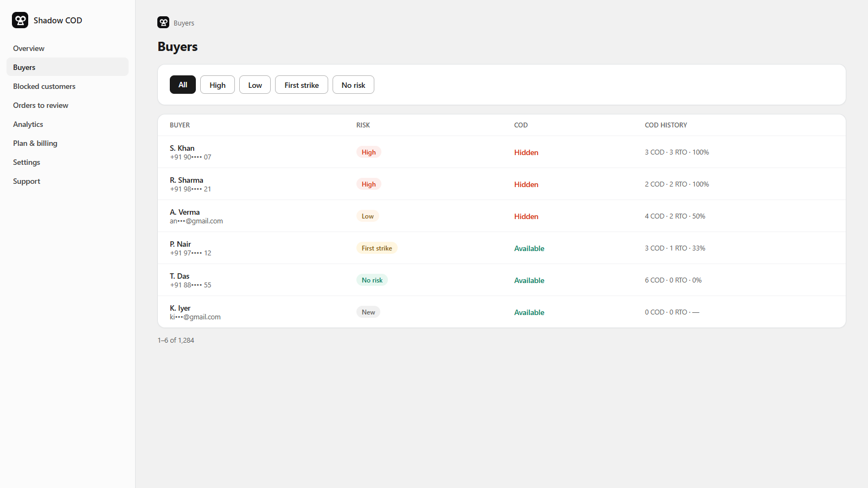Click the New badge for K. Iyer
Viewport: 868px width, 488px height.
[368, 312]
